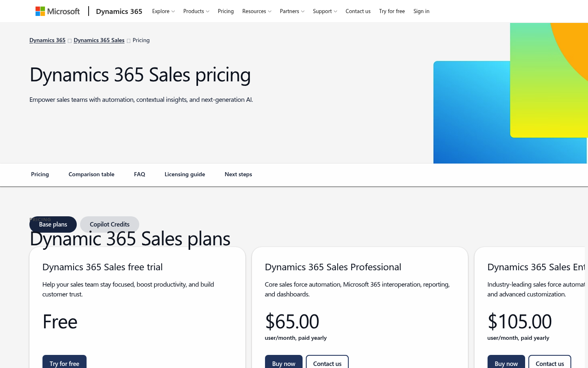Click the Dynamics 365 Sales Professional title
This screenshot has height=368, width=588.
(x=333, y=267)
